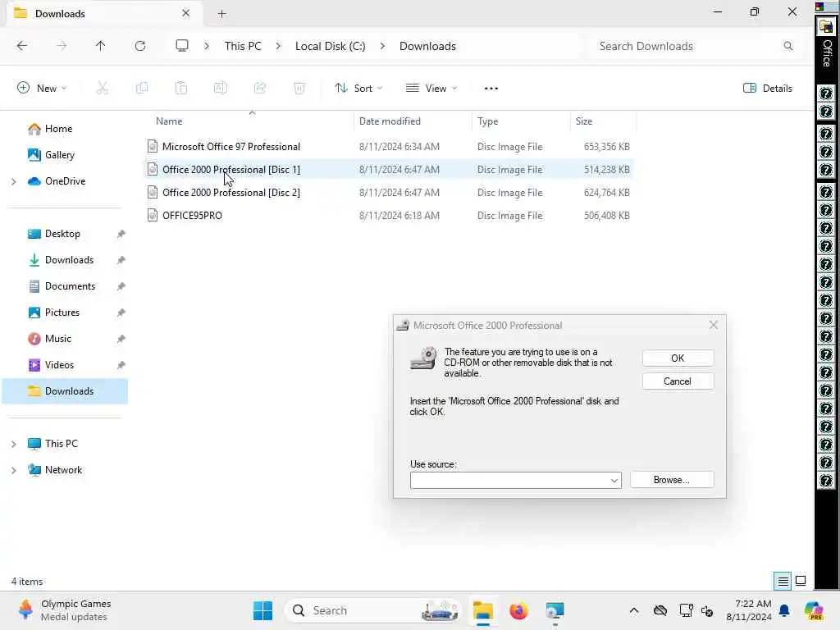840x630 pixels.
Task: Sort by the Size column header
Action: (x=603, y=121)
